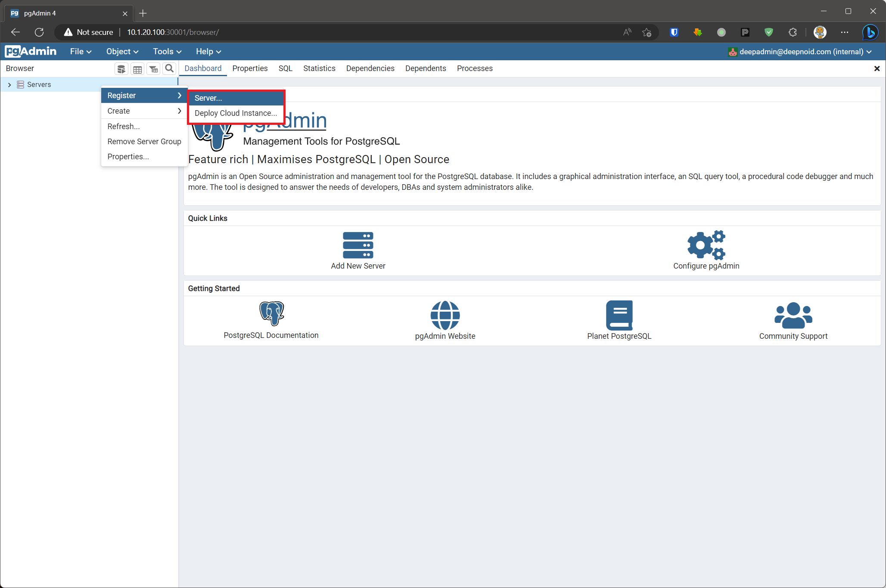Image resolution: width=886 pixels, height=588 pixels.
Task: Choose Deploy Cloud Instance... option
Action: coord(236,113)
